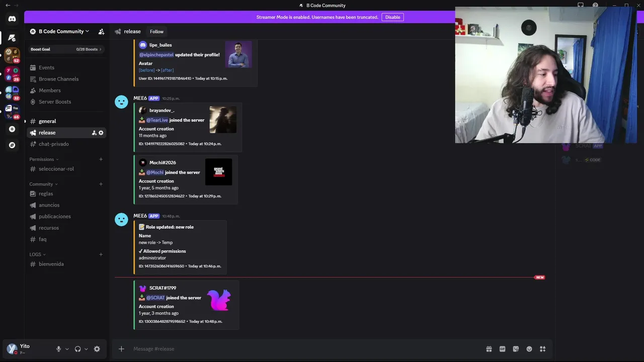Open Browse Channels
Viewport: 644px width, 362px height.
(x=66, y=79)
